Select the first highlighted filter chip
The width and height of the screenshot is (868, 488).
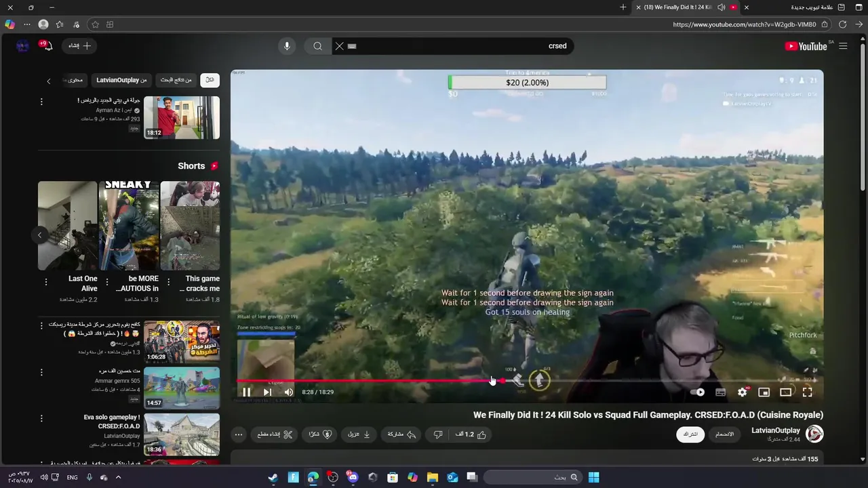coord(210,80)
